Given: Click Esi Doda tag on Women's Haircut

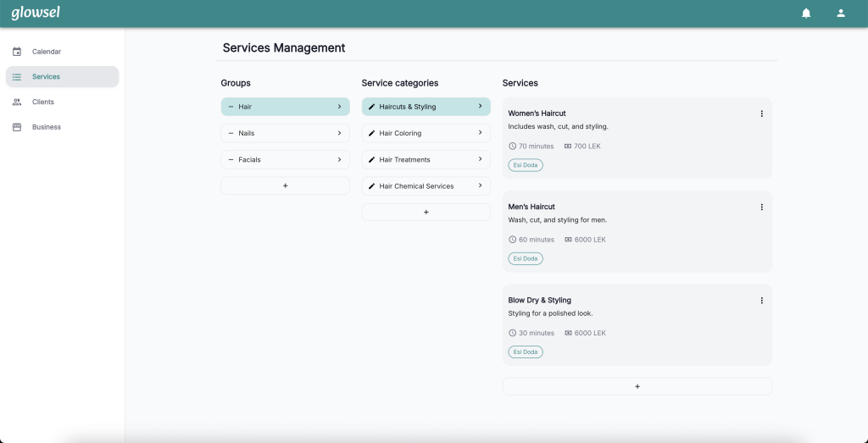Looking at the screenshot, I should point(526,165).
